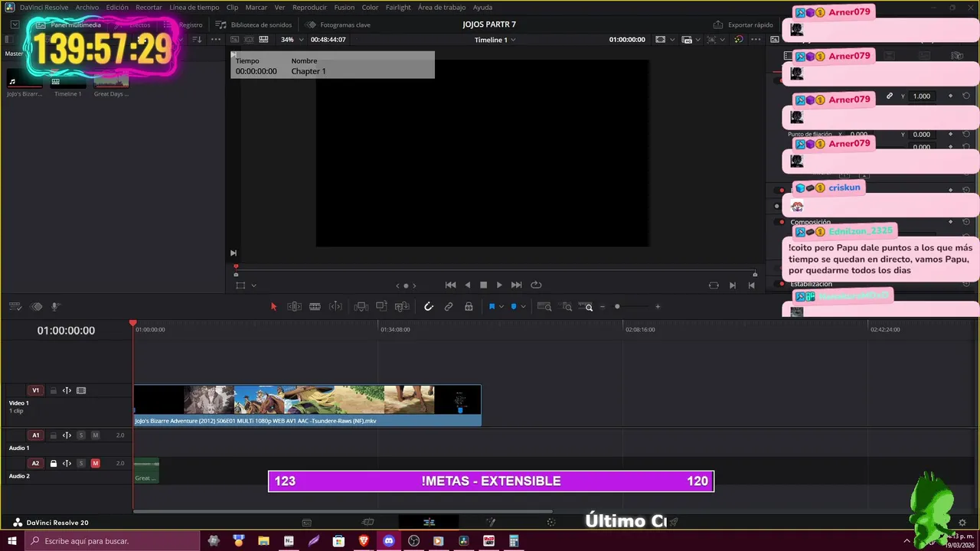Screen dimensions: 980x551
Task: Add a blue flag to clip
Action: click(x=492, y=307)
